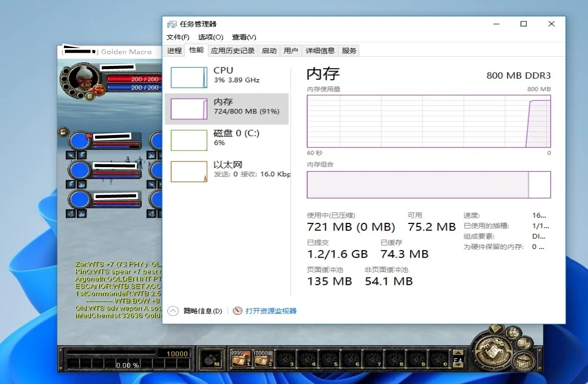
Task: Click the 74.3 MB cached value
Action: [x=404, y=254]
